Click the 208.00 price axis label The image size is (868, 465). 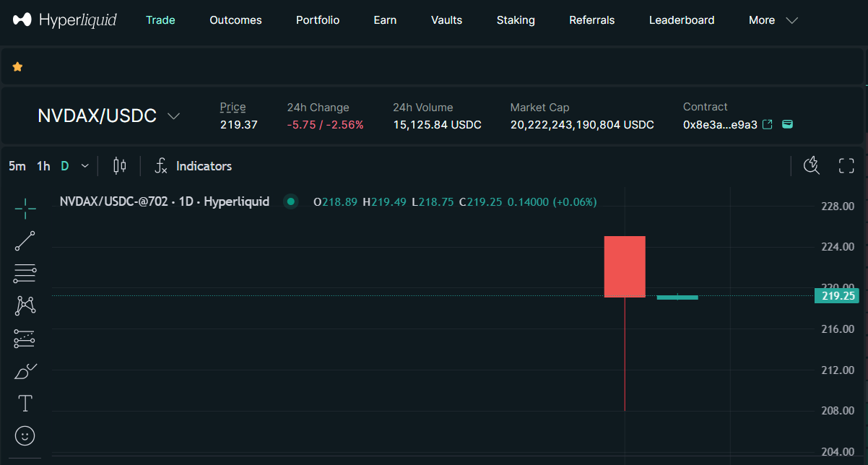coord(838,411)
